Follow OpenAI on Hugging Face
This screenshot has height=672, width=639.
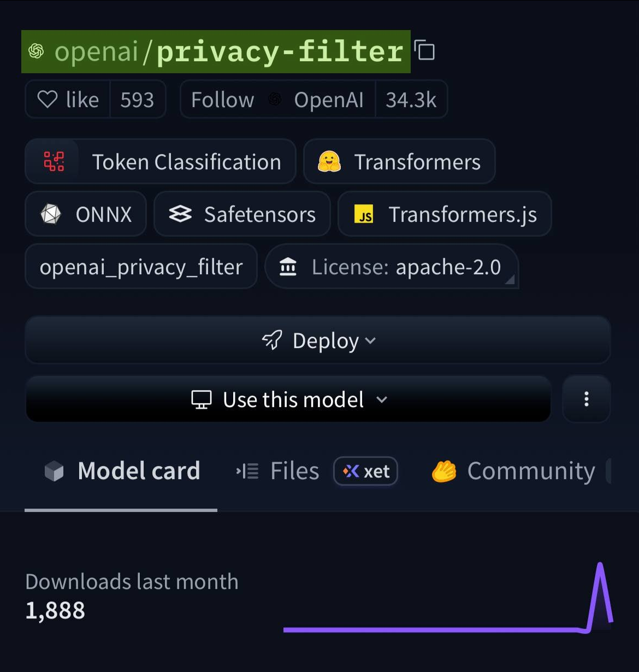[x=222, y=99]
